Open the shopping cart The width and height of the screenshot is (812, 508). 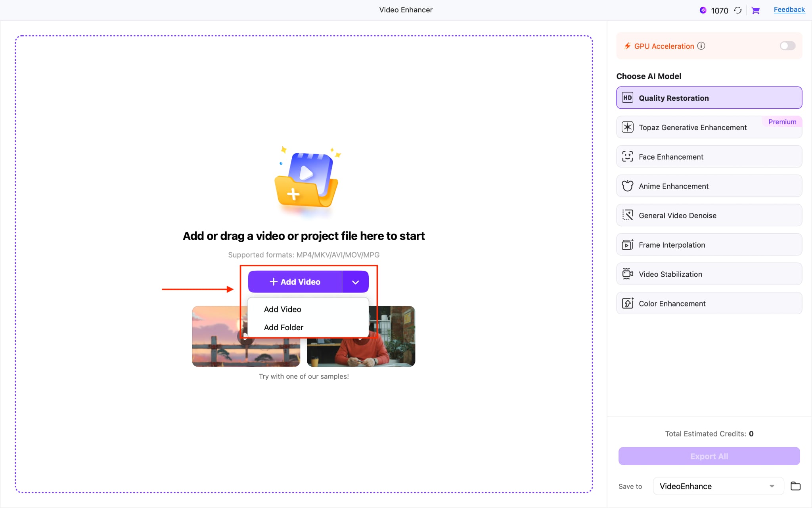(x=755, y=10)
